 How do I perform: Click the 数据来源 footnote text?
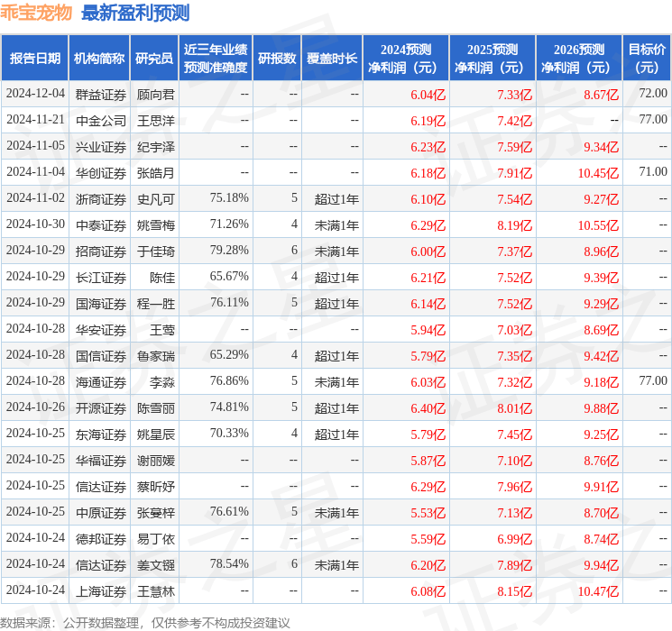(x=145, y=622)
